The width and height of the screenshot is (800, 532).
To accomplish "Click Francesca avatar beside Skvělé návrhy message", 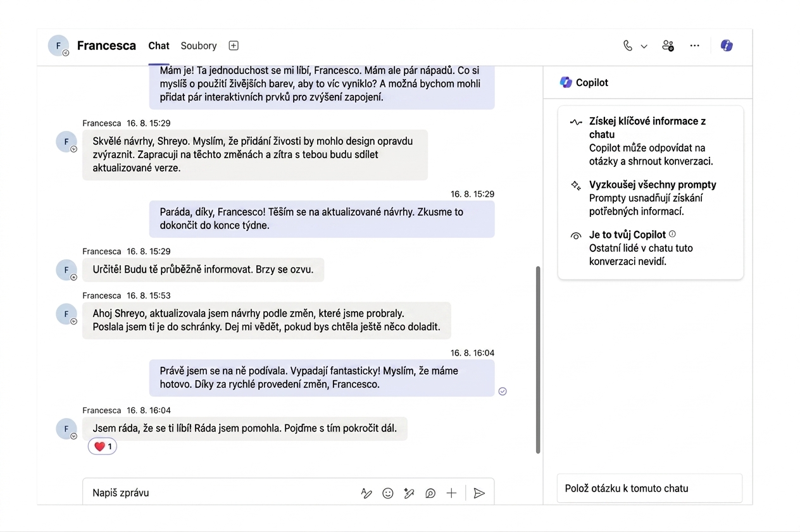I will [66, 142].
